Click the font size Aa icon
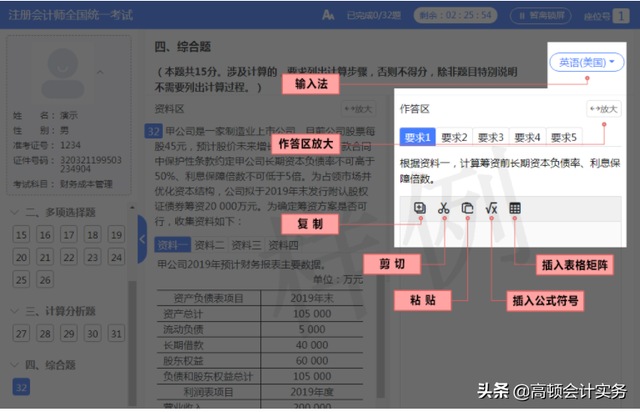640x412 pixels. pos(328,16)
